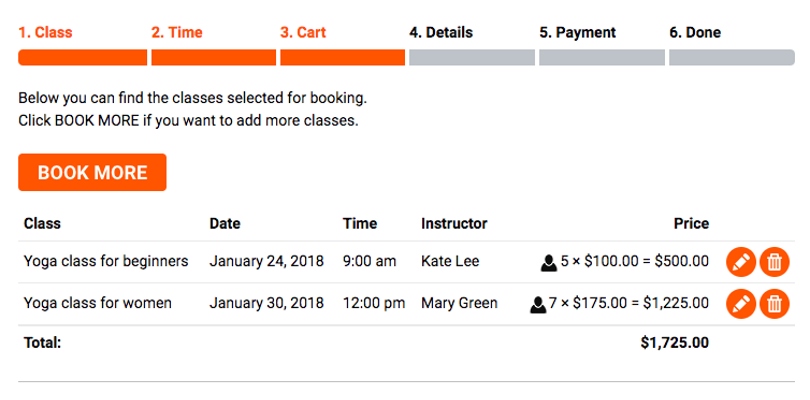Image resolution: width=810 pixels, height=400 pixels.
Task: Select the 6. Done step
Action: click(x=695, y=33)
